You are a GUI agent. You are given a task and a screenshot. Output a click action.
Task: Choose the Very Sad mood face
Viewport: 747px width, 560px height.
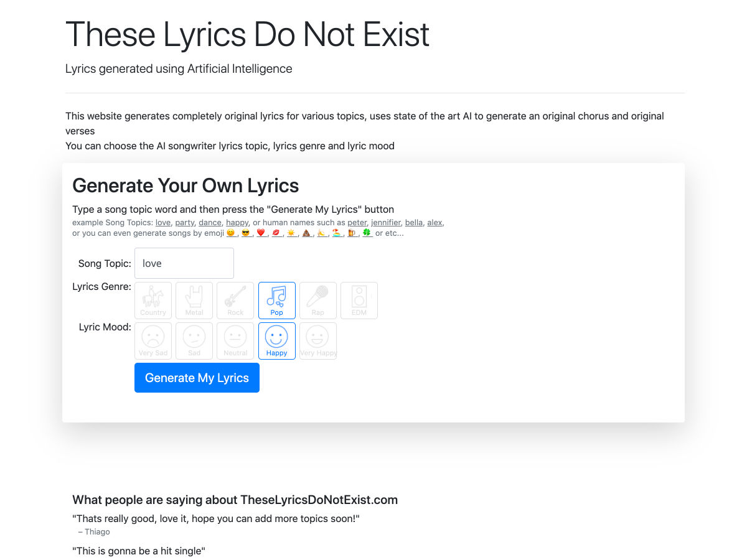(x=153, y=341)
